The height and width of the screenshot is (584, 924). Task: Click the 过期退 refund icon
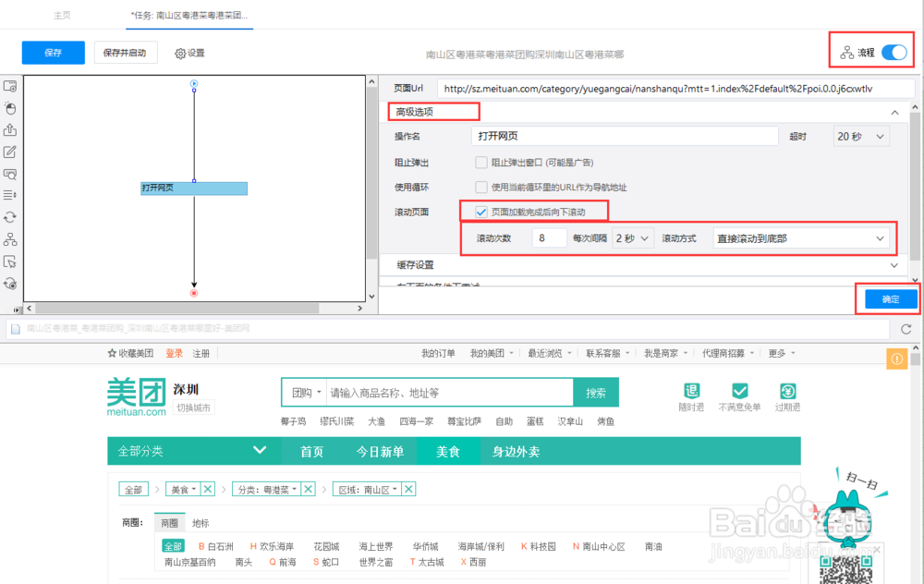(x=788, y=391)
